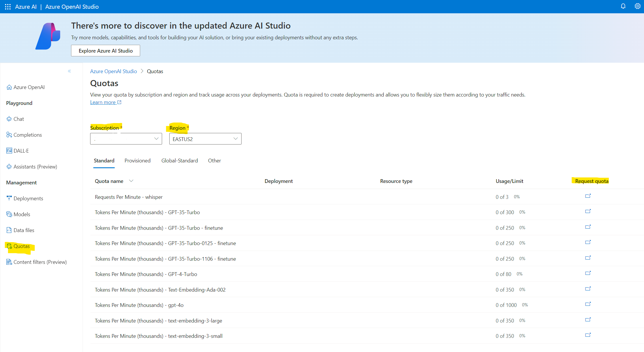This screenshot has width=644, height=352.
Task: Expand the Subscription dropdown
Action: [126, 139]
